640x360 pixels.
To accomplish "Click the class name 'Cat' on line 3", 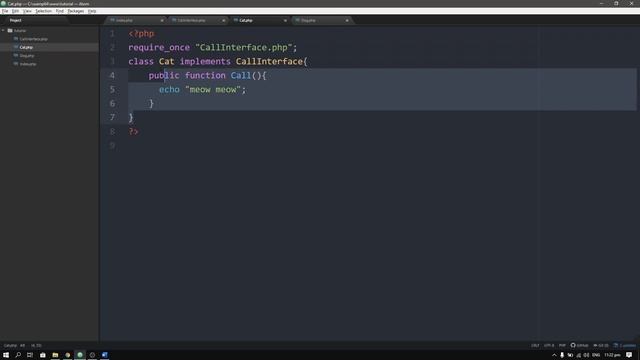I will coord(167,62).
